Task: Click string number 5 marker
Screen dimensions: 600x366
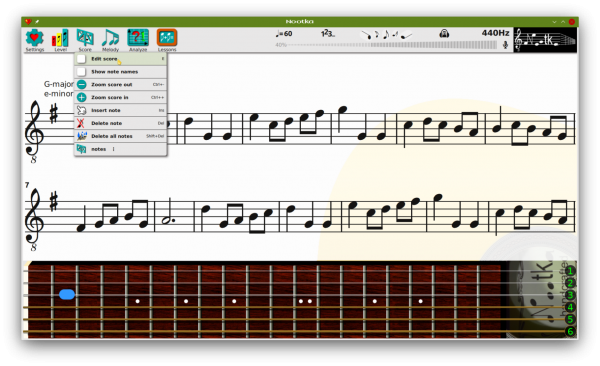Action: click(x=570, y=319)
